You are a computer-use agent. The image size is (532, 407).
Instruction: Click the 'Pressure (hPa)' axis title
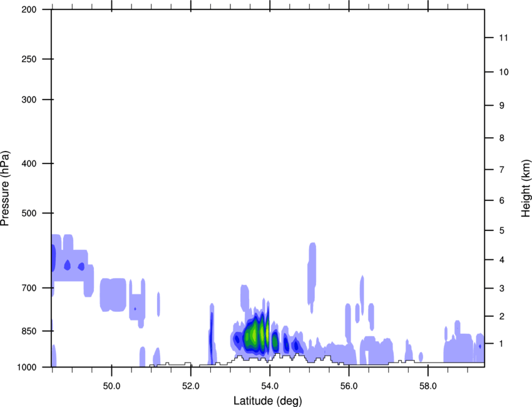5,188
